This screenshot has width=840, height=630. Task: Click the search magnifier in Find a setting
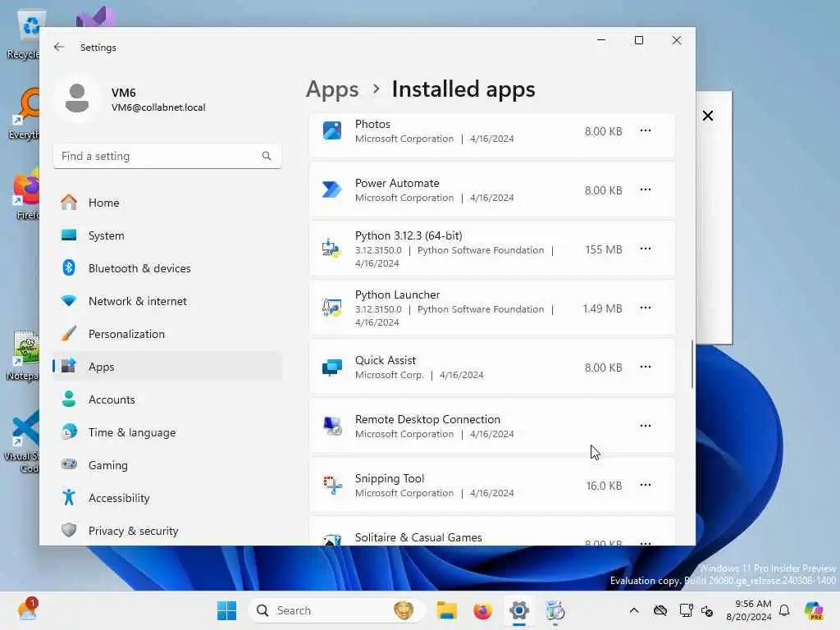tap(267, 156)
